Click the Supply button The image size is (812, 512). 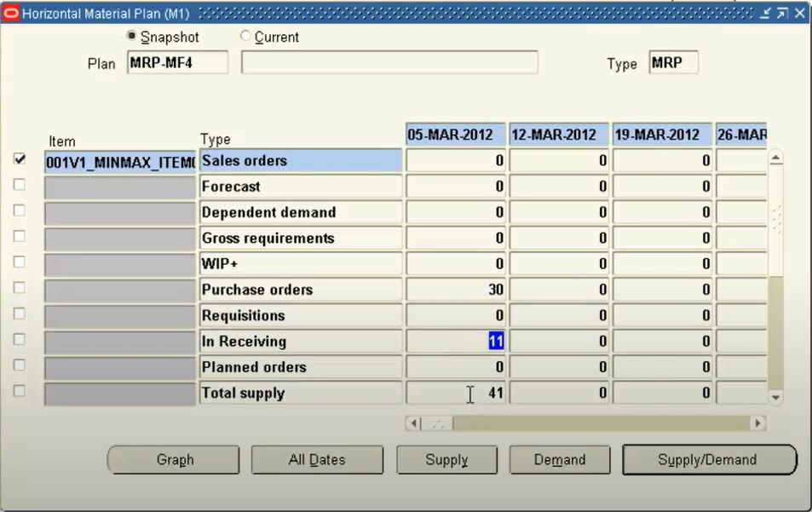coord(446,460)
